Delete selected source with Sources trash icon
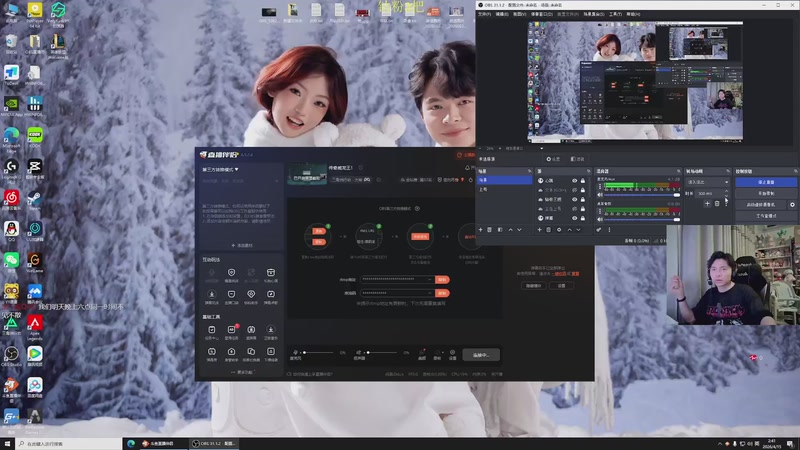The height and width of the screenshot is (450, 800). click(548, 230)
